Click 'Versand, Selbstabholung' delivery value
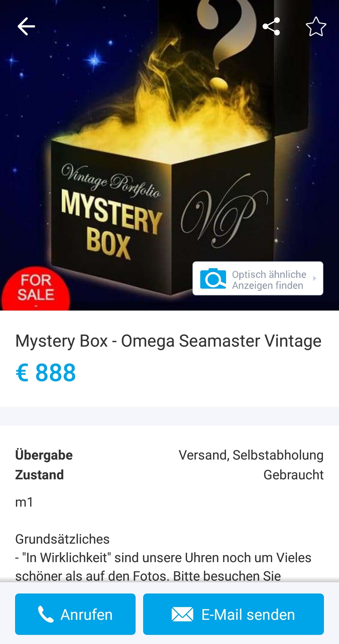Viewport: 339px width, 644px height. coord(251,455)
